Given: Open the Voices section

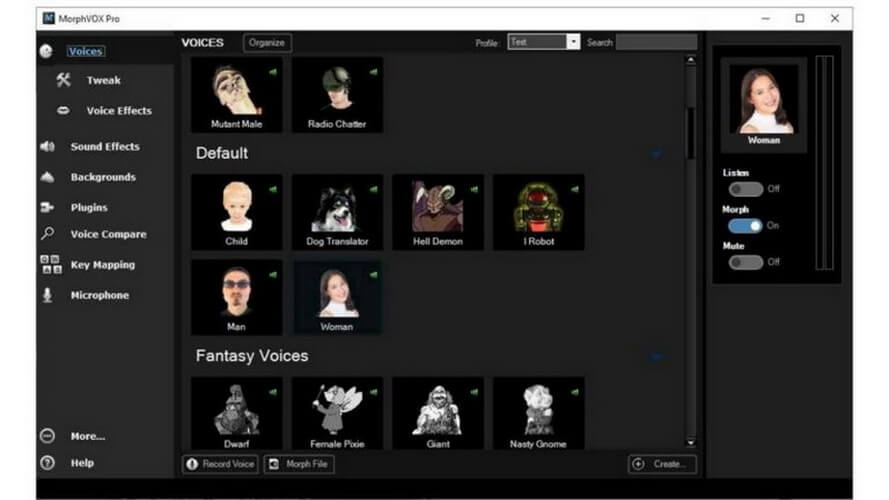Looking at the screenshot, I should pos(86,51).
